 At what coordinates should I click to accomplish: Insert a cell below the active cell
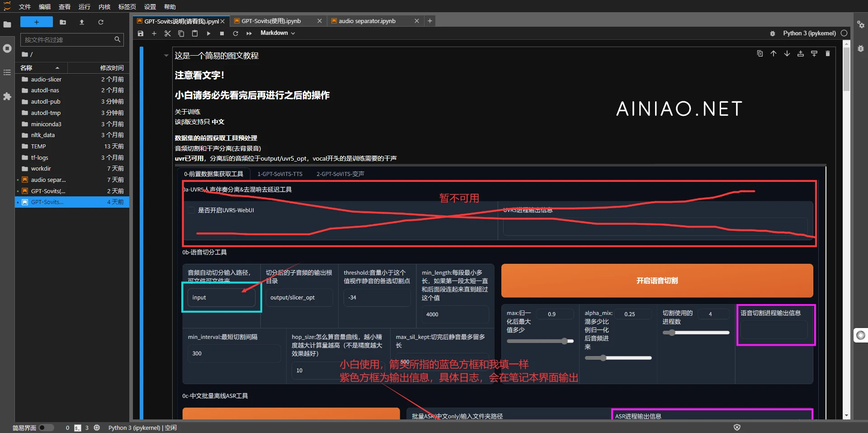814,53
